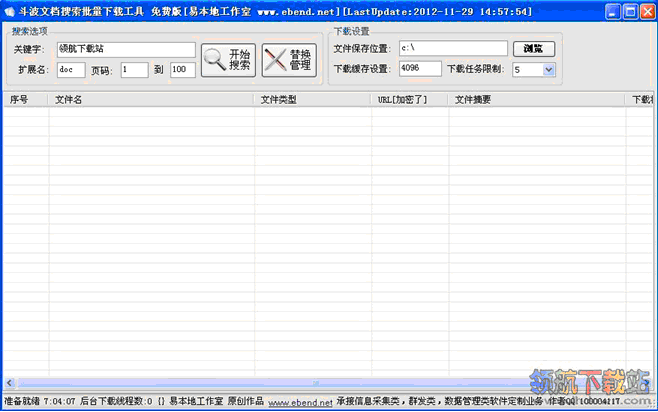Image resolution: width=658 pixels, height=412 pixels.
Task: Sort by the 序号 column header
Action: click(26, 99)
